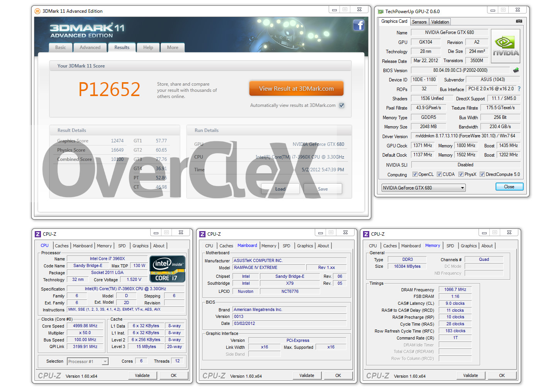
Task: Open the More tab in 3DMark 11
Action: pos(173,47)
